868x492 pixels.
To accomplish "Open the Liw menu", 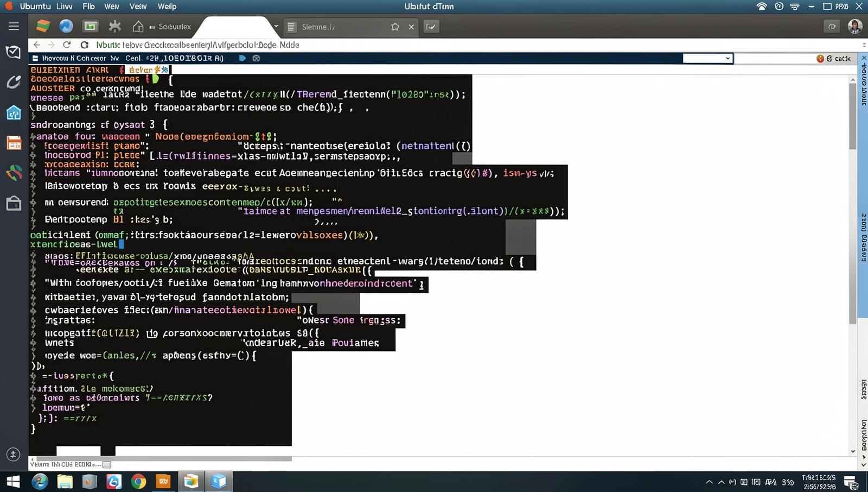I will point(65,7).
